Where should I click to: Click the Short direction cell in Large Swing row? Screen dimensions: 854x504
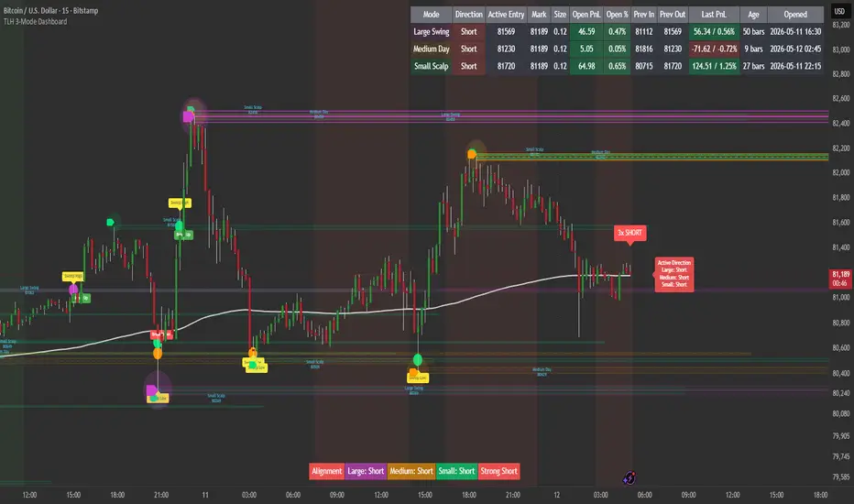pyautogui.click(x=468, y=31)
